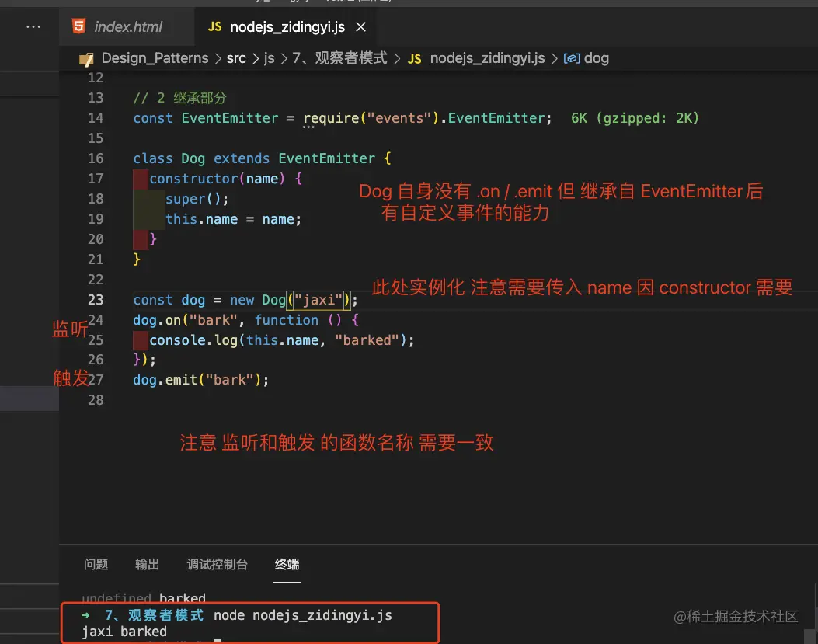Expand the chevron after 7、观察者模式
This screenshot has width=818, height=644.
click(397, 58)
